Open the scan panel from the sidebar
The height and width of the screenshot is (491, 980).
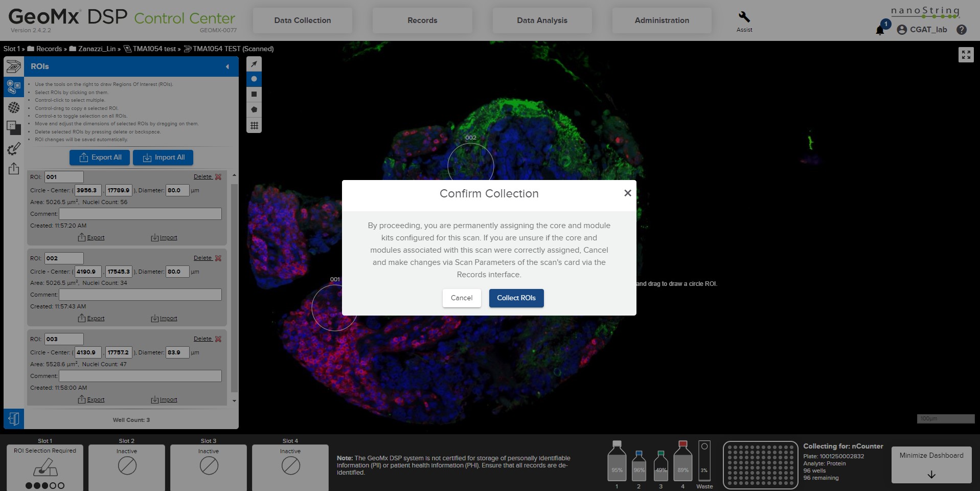pos(14,66)
